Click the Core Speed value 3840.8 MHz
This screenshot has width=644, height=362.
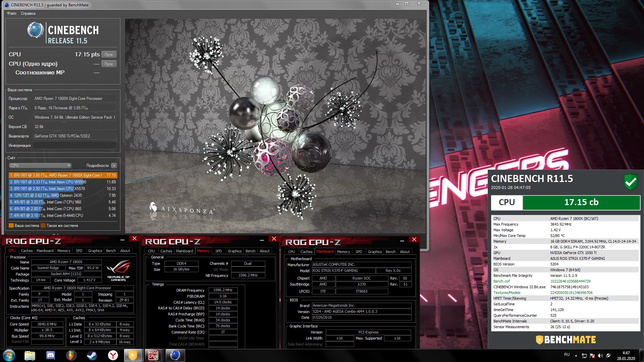tap(47, 324)
